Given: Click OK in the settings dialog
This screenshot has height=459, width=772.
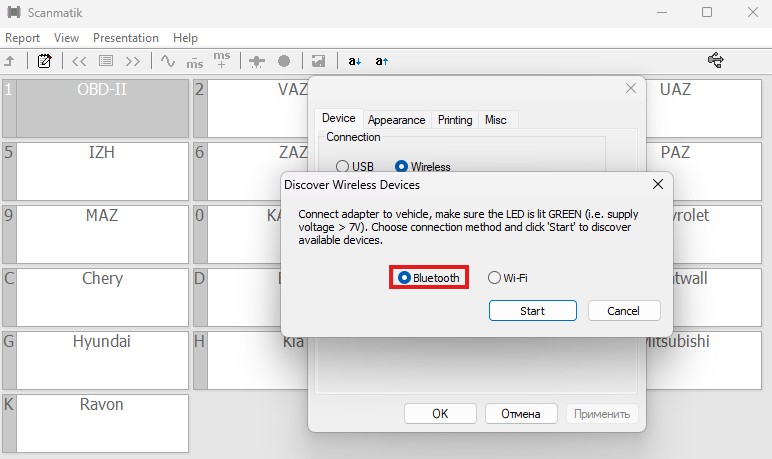Looking at the screenshot, I should tap(440, 413).
